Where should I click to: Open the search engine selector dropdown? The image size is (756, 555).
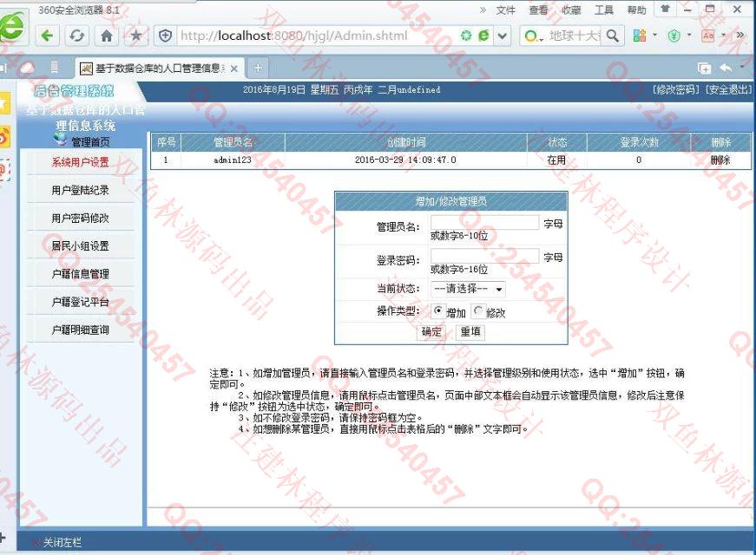point(533,36)
